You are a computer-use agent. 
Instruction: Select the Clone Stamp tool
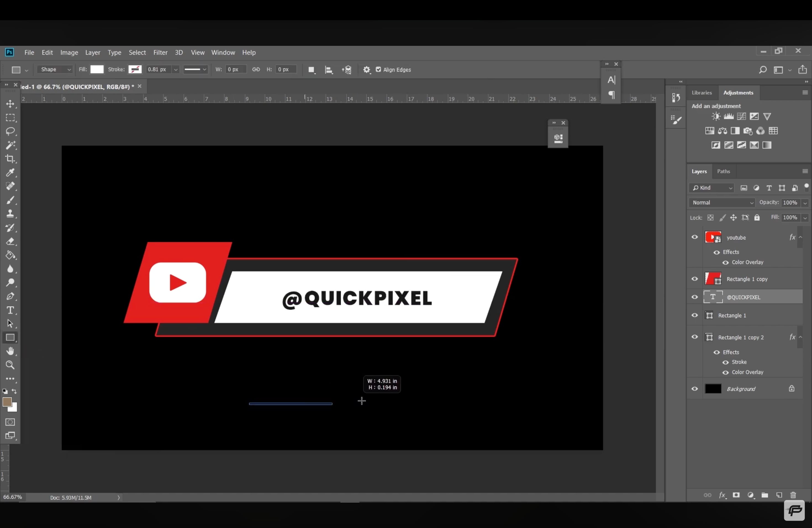click(x=10, y=214)
